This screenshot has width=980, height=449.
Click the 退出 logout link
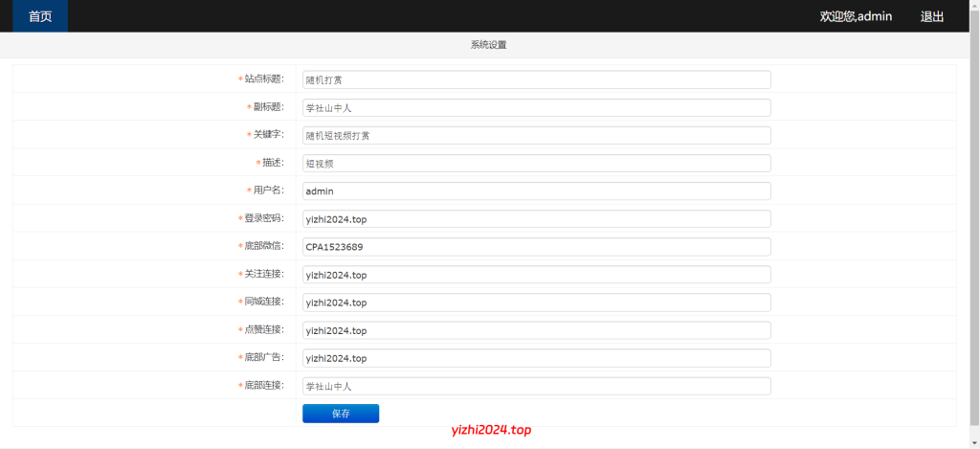tap(931, 16)
